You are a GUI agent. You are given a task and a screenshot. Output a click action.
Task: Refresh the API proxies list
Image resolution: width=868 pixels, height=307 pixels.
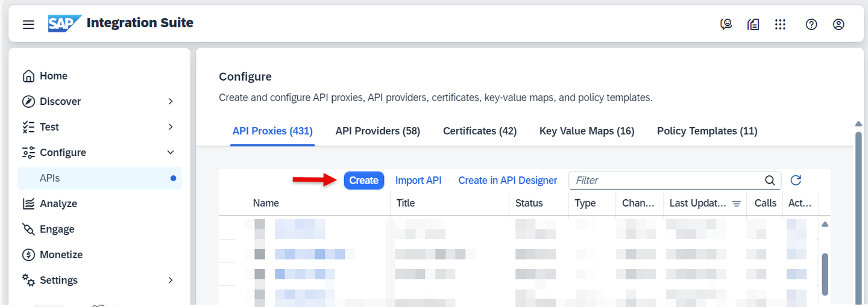796,180
